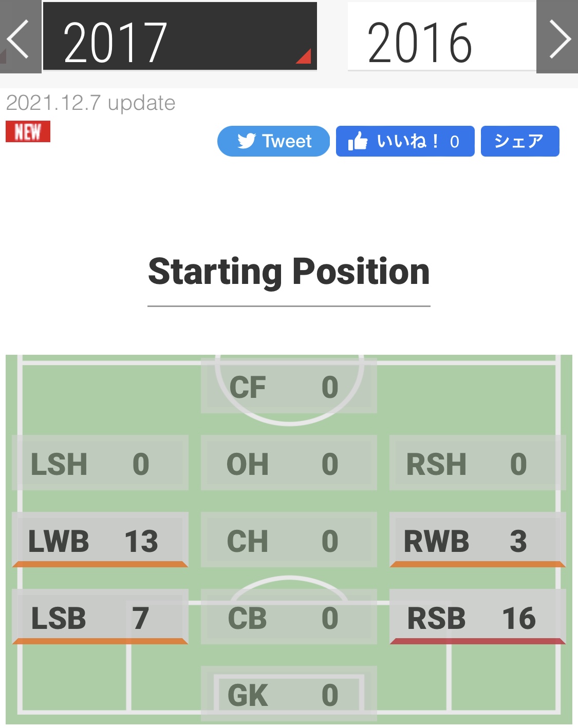Go to the previous year with left arrow
578x728 pixels.
click(20, 38)
